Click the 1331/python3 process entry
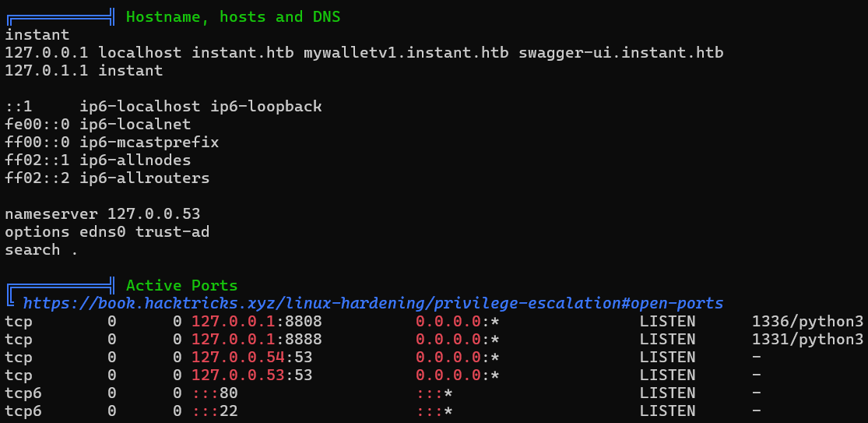868x423 pixels. click(x=807, y=340)
